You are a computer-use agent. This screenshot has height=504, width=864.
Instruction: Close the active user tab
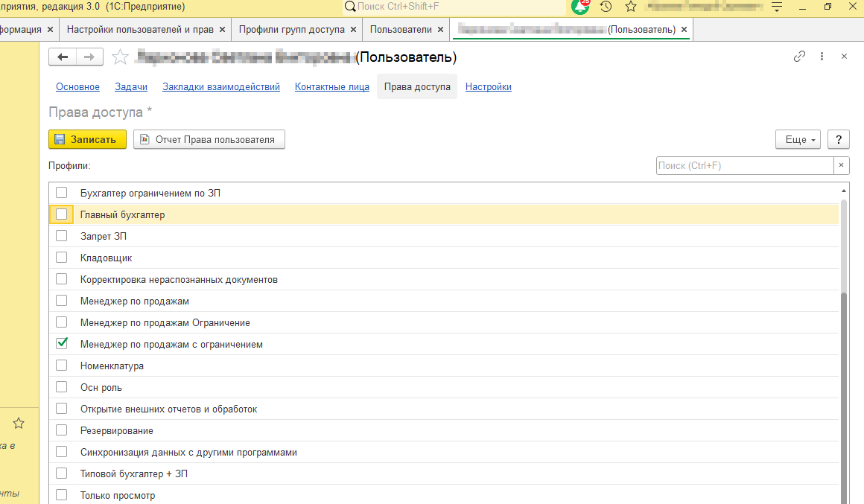pyautogui.click(x=684, y=30)
